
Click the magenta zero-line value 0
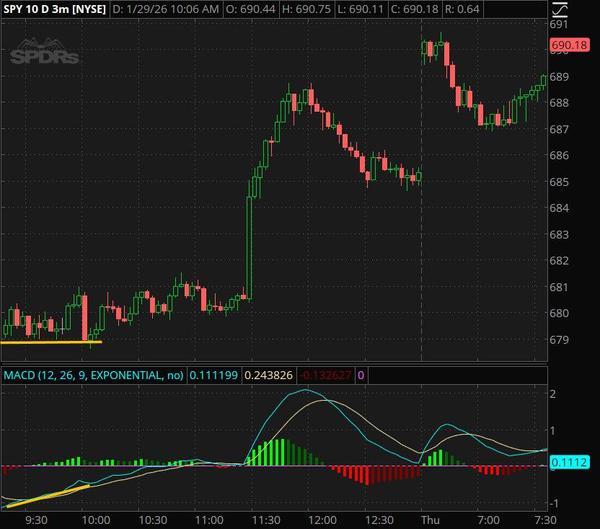point(360,376)
